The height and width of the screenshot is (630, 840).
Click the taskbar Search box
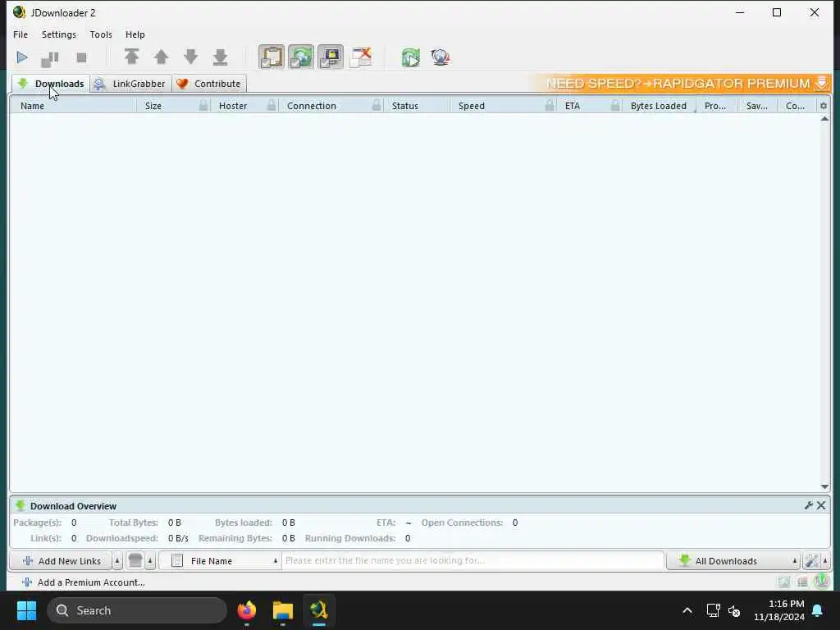(137, 610)
